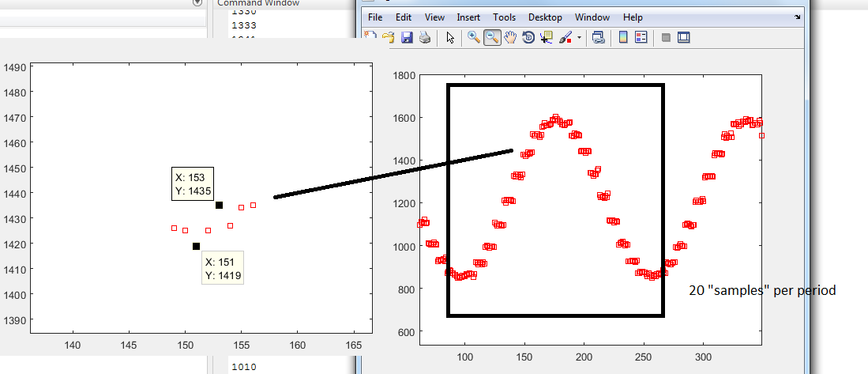Activate the Zoom In magnifier tool
This screenshot has width=868, height=374.
pyautogui.click(x=473, y=38)
